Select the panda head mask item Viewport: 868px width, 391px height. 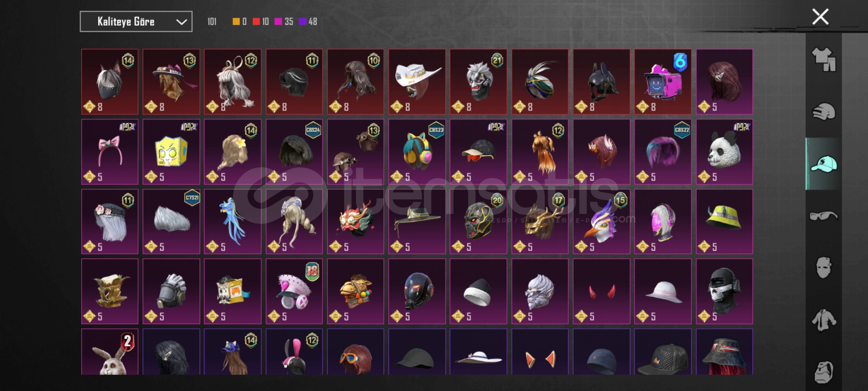click(x=724, y=152)
